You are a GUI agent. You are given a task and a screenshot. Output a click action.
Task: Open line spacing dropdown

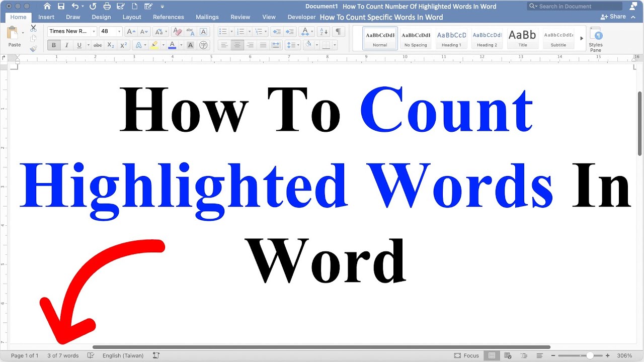(x=293, y=45)
